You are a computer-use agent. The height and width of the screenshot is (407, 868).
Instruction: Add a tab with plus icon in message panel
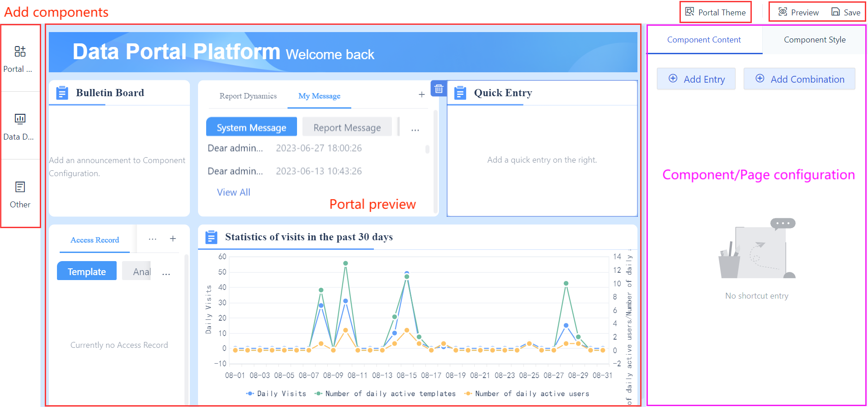421,94
